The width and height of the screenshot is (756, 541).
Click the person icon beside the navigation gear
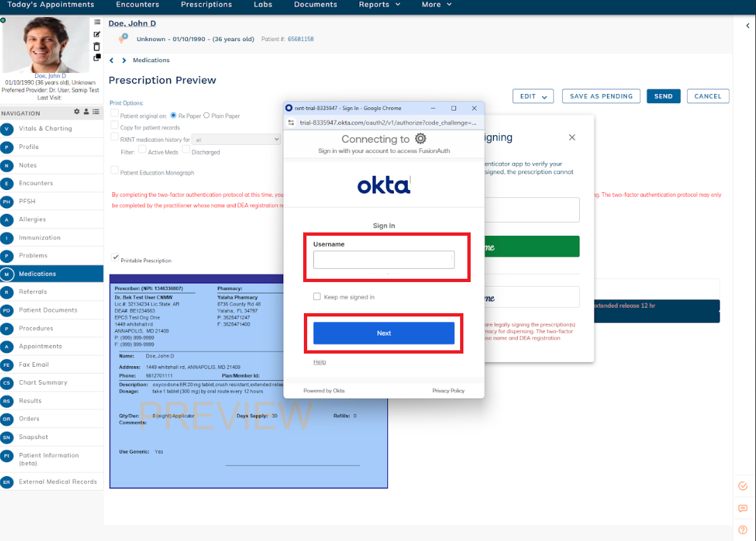pyautogui.click(x=85, y=112)
